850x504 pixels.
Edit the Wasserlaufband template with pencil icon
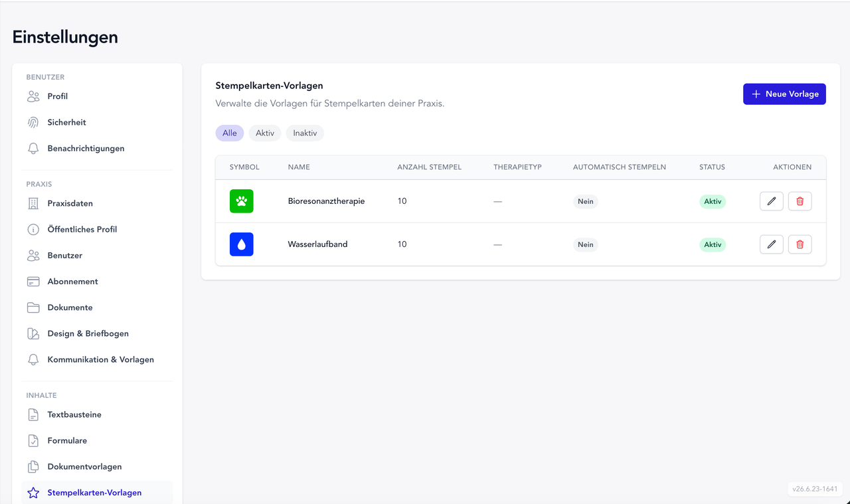coord(771,244)
